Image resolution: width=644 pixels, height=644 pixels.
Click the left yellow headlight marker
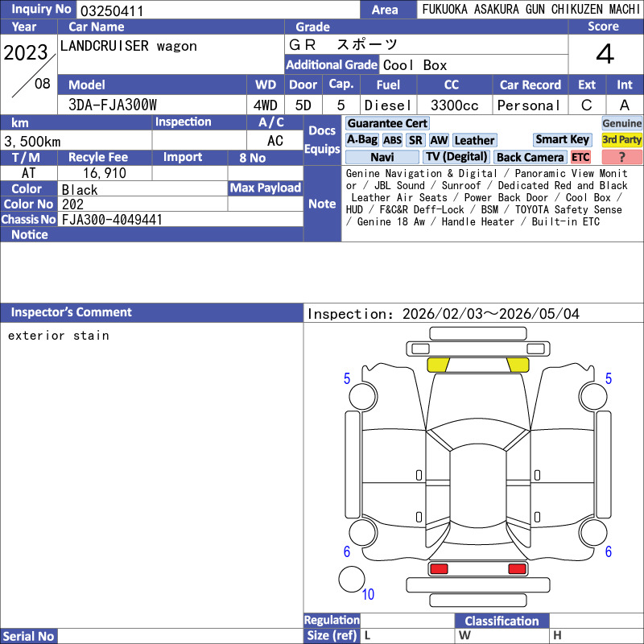tap(438, 365)
